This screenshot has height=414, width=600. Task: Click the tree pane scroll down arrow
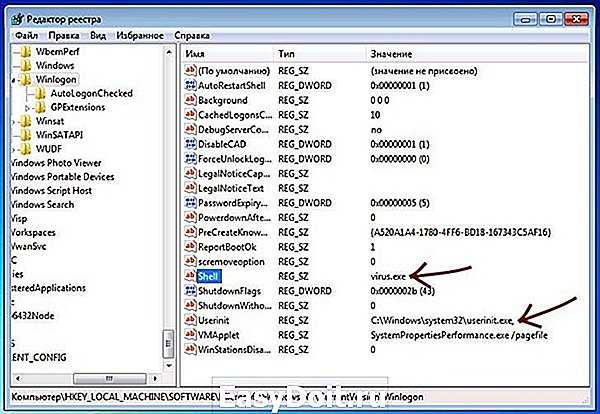click(x=169, y=365)
